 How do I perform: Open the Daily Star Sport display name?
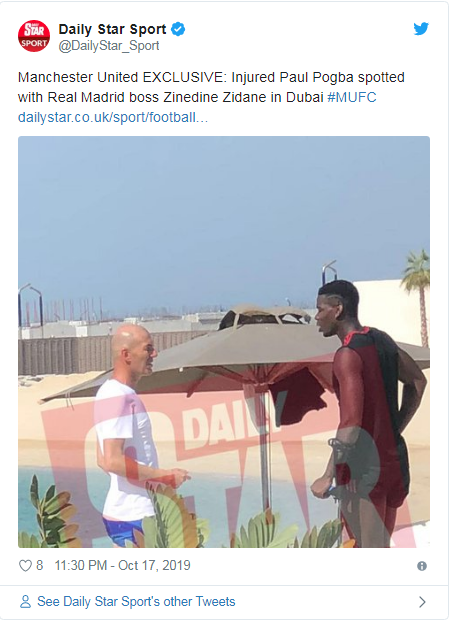[112, 29]
